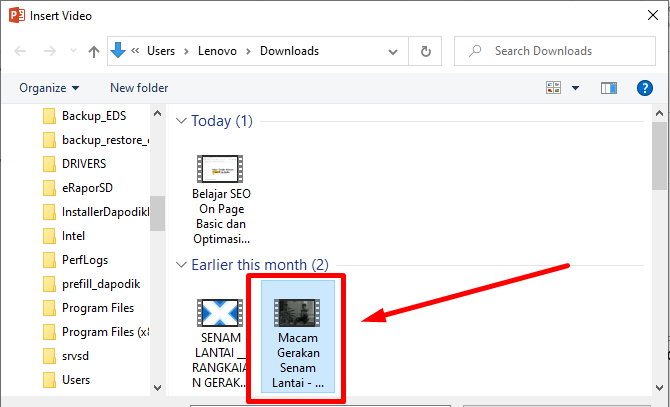
Task: Open the Organize menu
Action: (49, 88)
